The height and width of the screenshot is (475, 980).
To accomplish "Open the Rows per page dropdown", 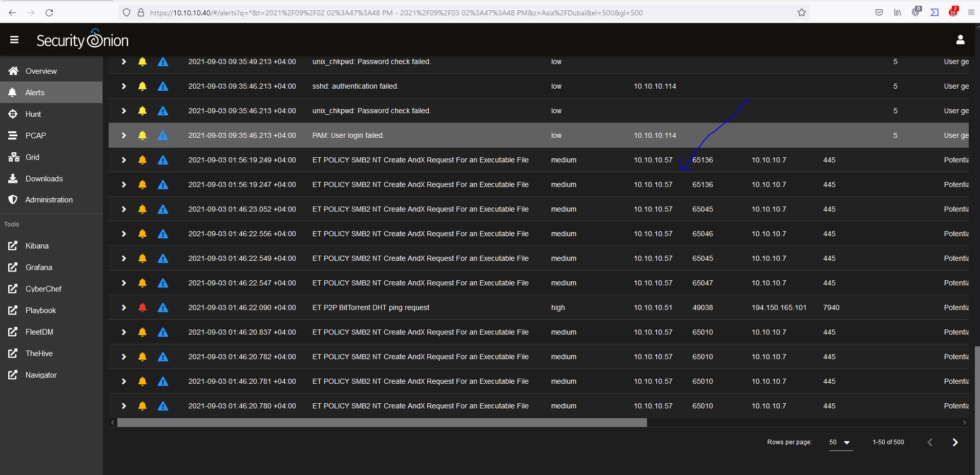I will coord(841,442).
